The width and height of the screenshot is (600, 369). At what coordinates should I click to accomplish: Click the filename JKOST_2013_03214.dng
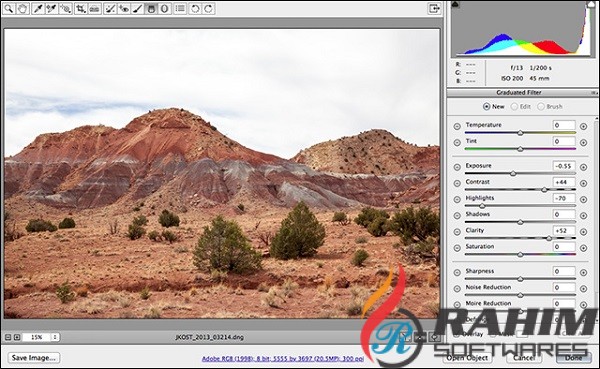tap(209, 337)
